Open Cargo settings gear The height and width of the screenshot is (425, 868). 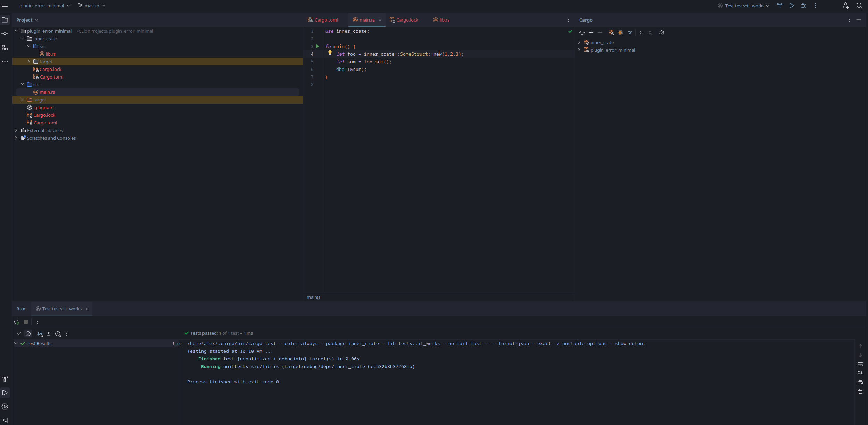pyautogui.click(x=662, y=33)
